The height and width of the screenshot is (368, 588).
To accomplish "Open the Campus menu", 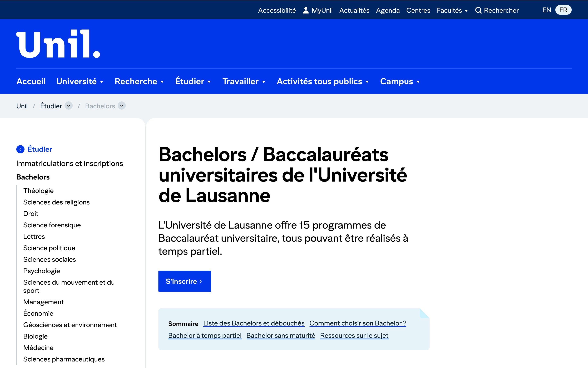I will (400, 81).
